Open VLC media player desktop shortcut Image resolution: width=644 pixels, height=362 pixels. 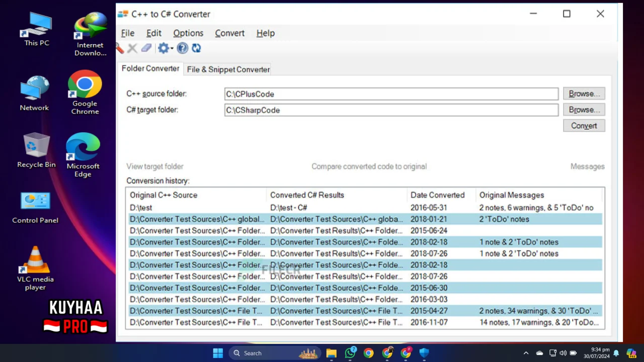point(35,269)
